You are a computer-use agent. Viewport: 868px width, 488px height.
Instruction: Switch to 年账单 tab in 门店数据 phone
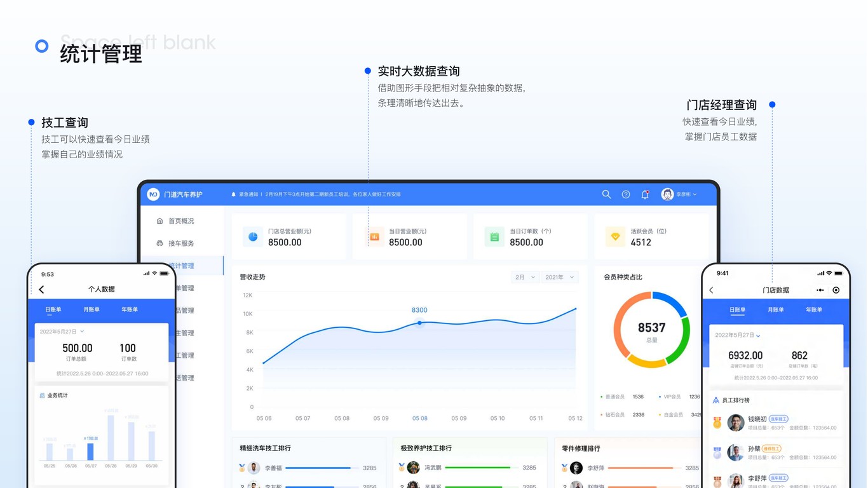[814, 310]
